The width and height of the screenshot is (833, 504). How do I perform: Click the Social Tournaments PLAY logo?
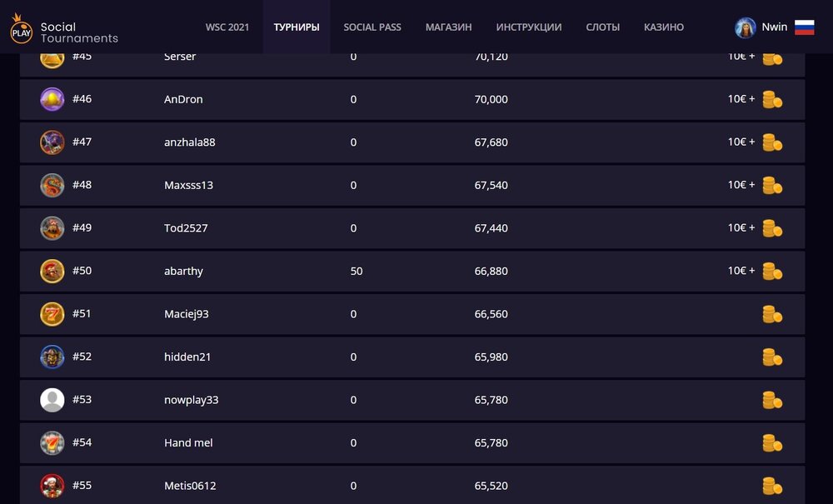pyautogui.click(x=22, y=32)
